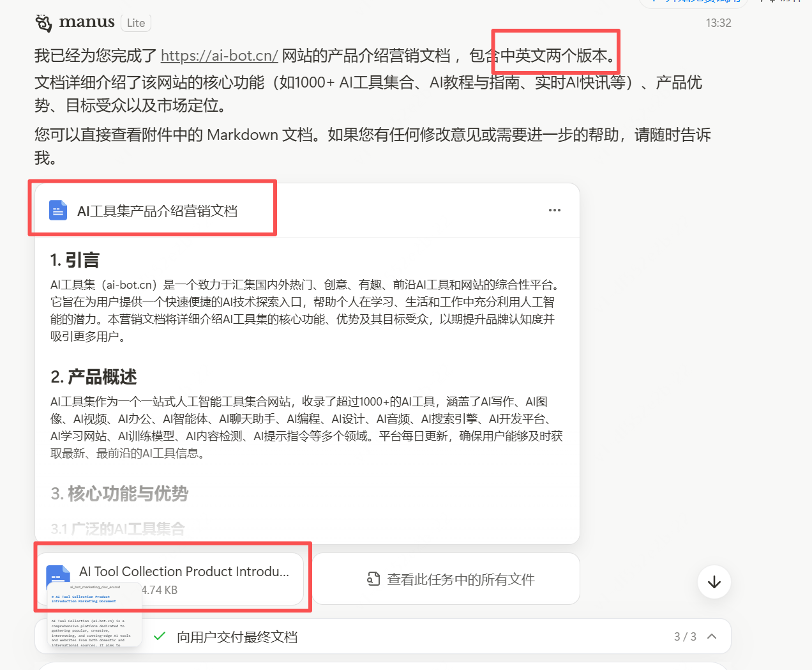Click 查看此任务中的所有文件 button
This screenshot has height=670, width=812.
(446, 579)
